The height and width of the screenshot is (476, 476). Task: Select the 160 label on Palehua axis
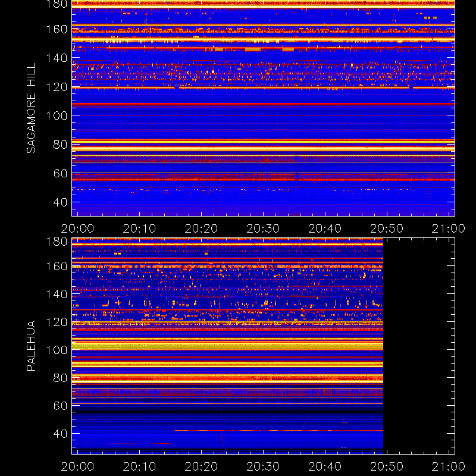57,266
